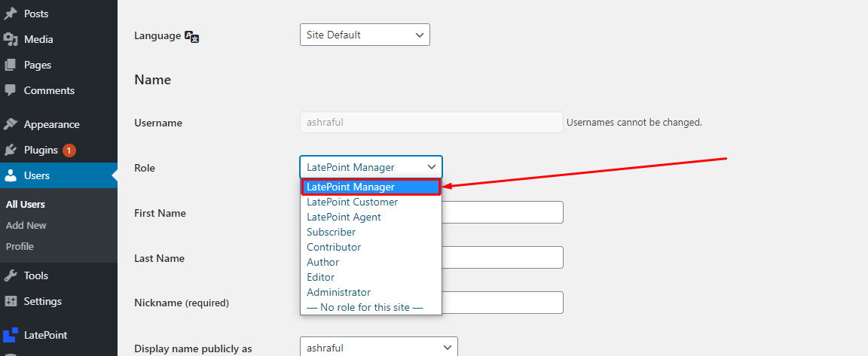Go to the Profile submenu link

point(20,246)
